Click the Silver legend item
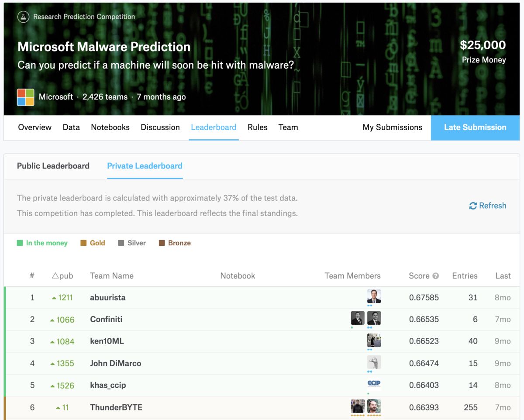 tap(132, 243)
